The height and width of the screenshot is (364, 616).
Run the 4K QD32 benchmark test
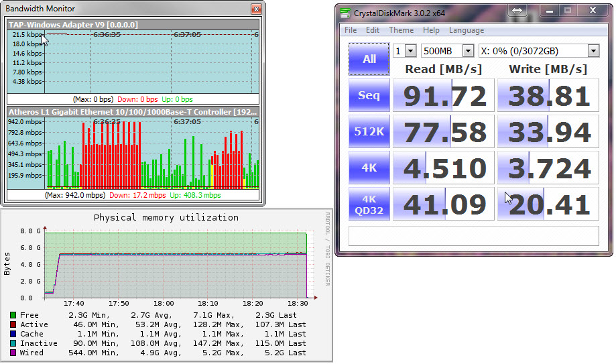click(x=369, y=204)
